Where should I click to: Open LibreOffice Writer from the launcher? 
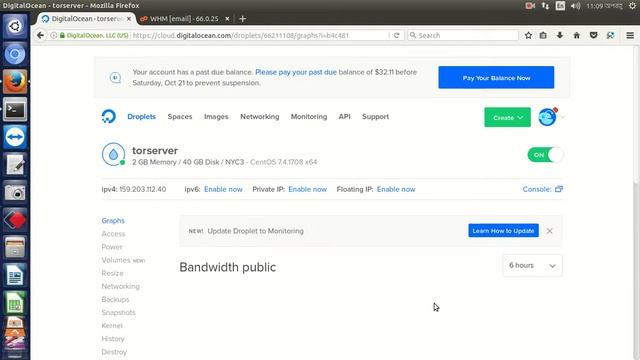(x=15, y=276)
